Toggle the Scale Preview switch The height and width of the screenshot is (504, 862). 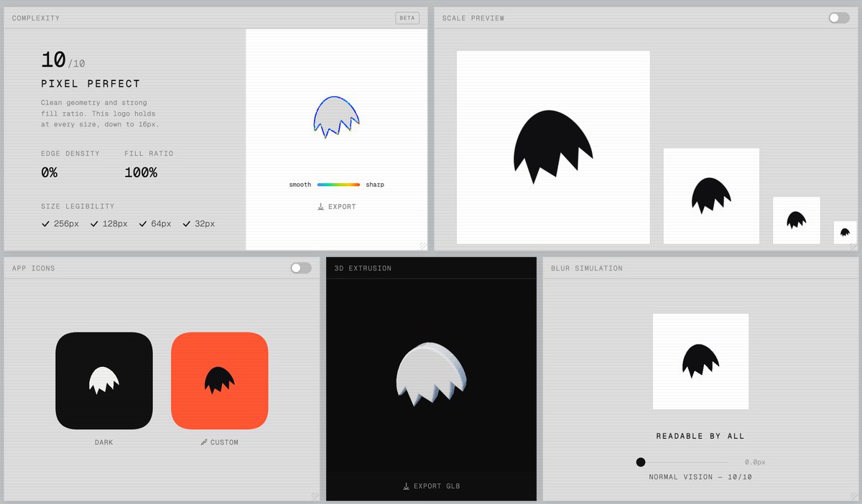click(x=839, y=18)
